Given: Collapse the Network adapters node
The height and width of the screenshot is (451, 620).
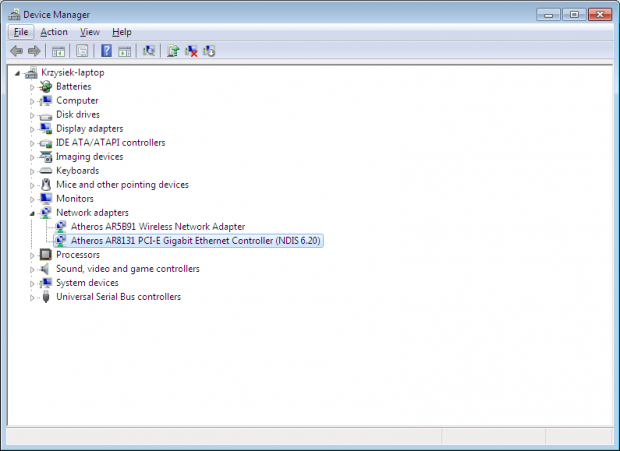Looking at the screenshot, I should pos(32,213).
